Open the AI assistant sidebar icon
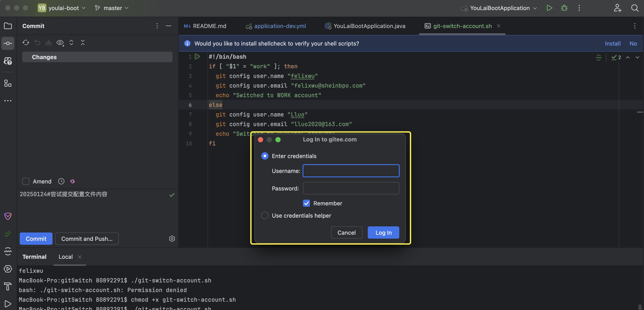644x310 pixels. click(x=8, y=61)
